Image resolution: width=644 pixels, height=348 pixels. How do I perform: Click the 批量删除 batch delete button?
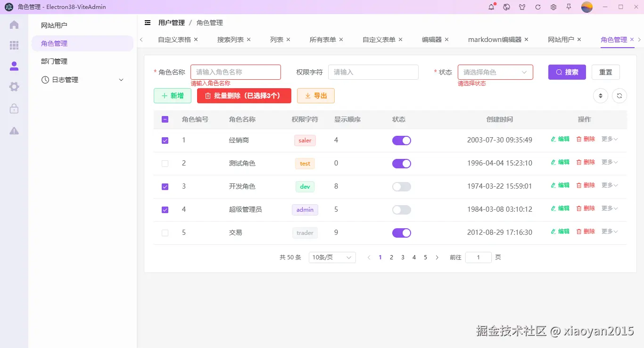click(244, 95)
